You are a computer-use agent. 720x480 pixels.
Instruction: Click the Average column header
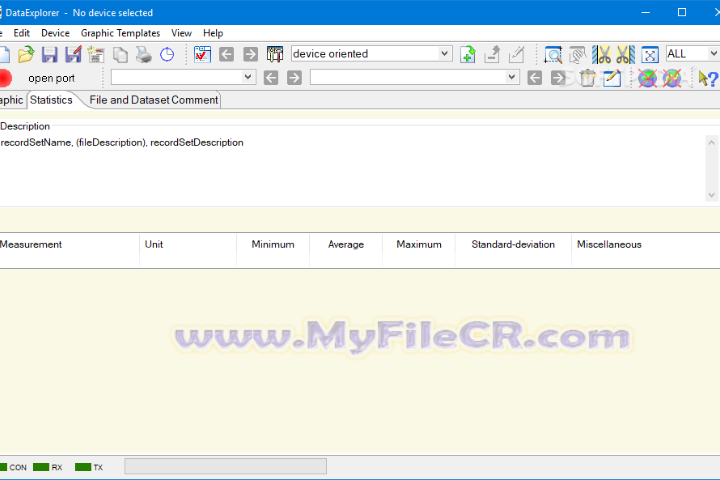346,244
